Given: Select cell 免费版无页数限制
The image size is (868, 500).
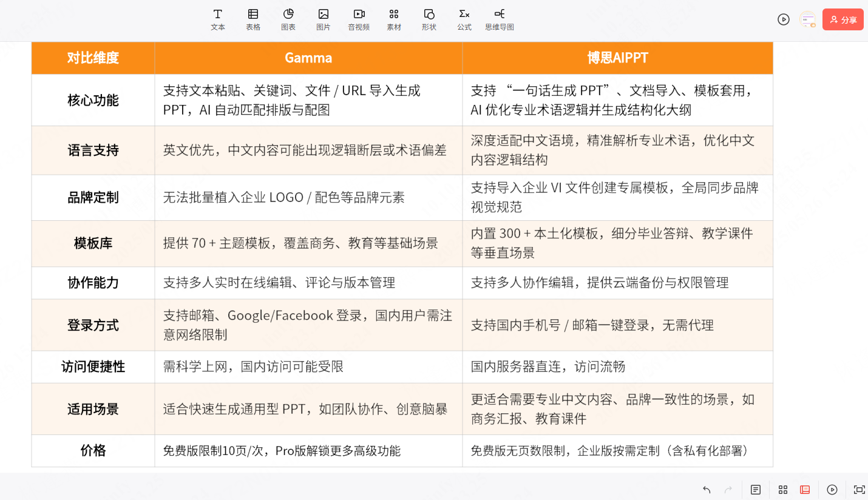Looking at the screenshot, I should pos(617,450).
